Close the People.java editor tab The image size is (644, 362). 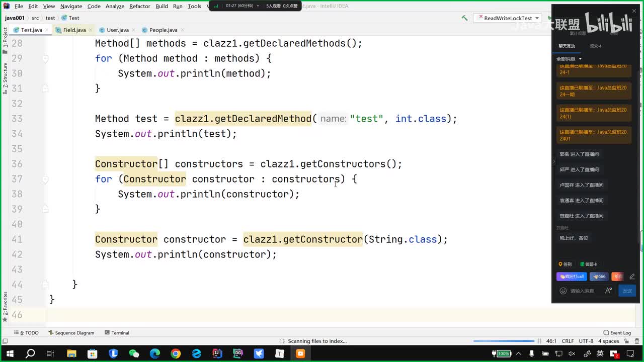coord(182,30)
